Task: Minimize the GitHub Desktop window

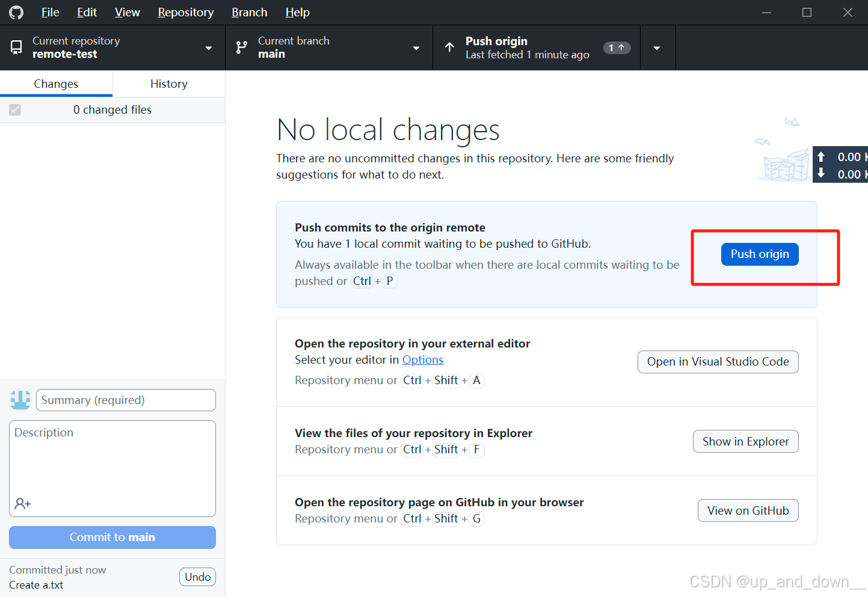Action: pyautogui.click(x=766, y=12)
